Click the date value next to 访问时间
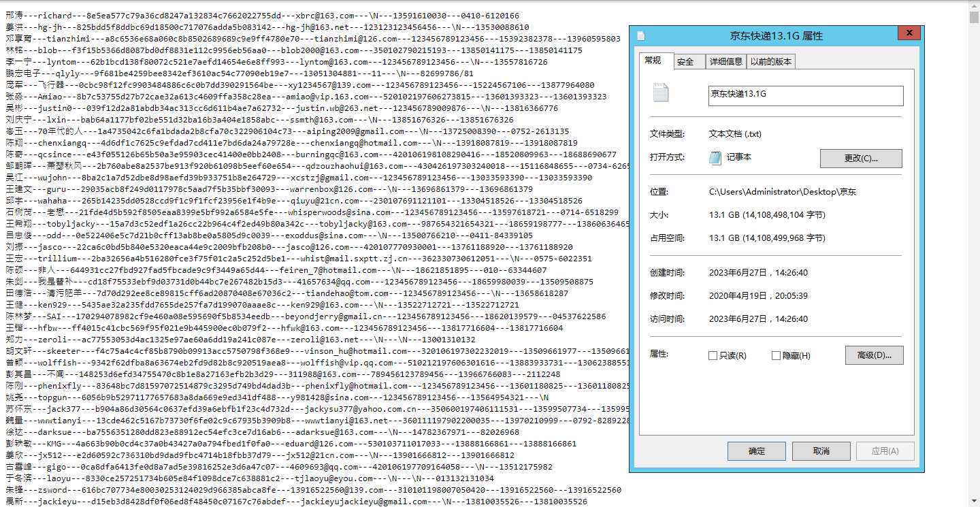 (758, 319)
